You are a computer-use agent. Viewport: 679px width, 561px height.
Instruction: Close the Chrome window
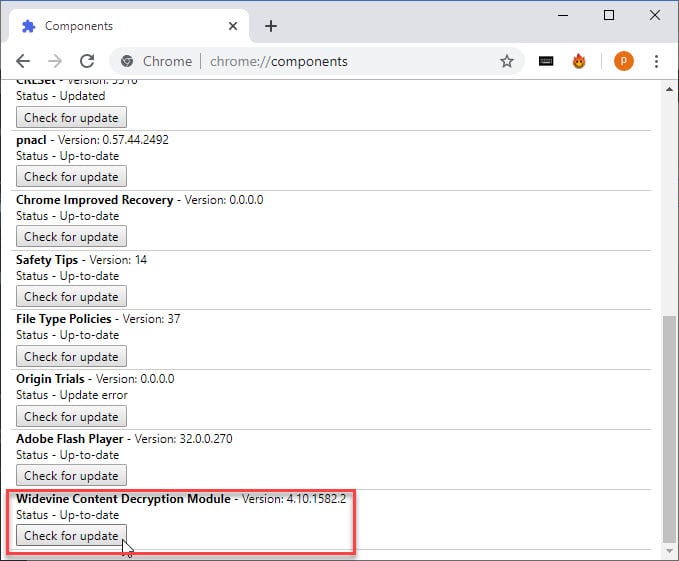pos(655,15)
